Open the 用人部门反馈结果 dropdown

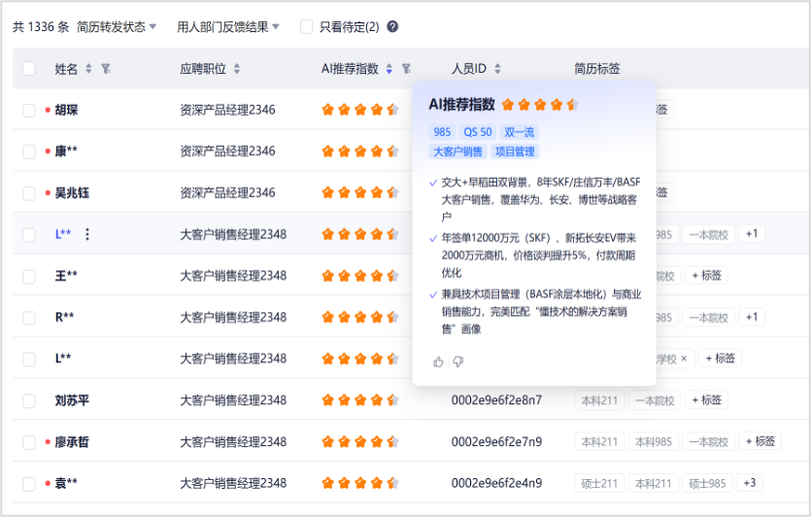[x=228, y=26]
